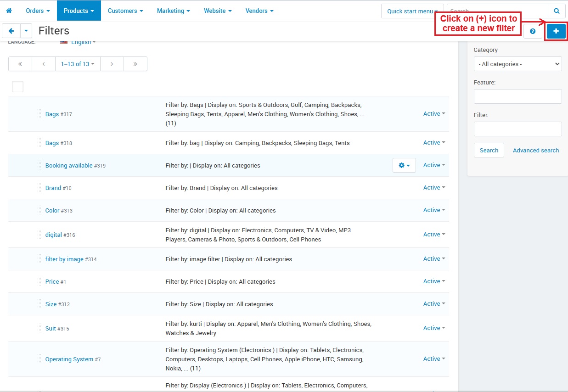Open the Products menu
Image resolution: width=568 pixels, height=392 pixels.
point(79,11)
